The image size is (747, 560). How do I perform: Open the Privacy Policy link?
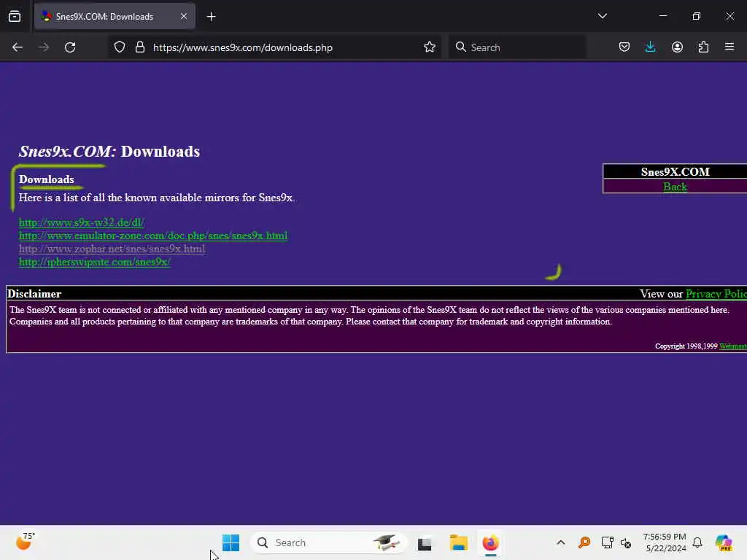point(716,294)
